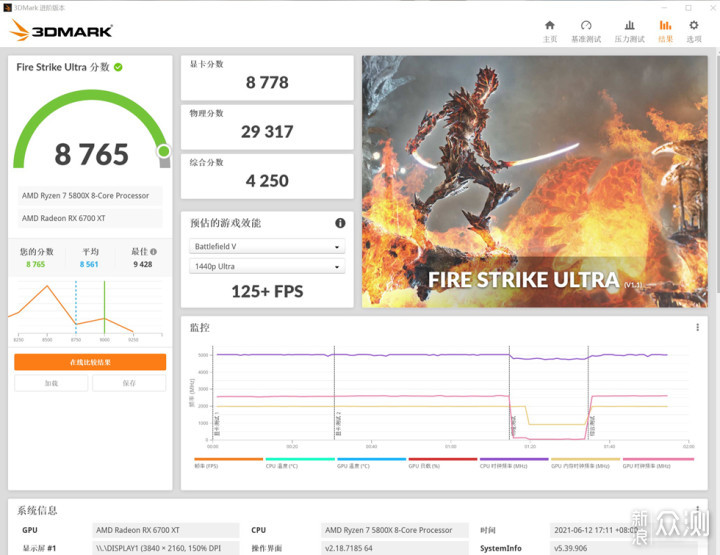720x555 pixels.
Task: Open the three-dot menu in the 监控 panel
Action: [698, 327]
